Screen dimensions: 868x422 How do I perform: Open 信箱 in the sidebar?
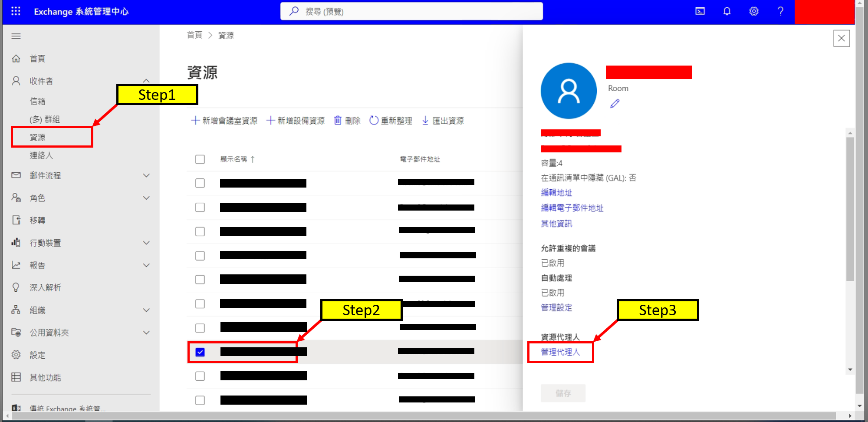[38, 101]
